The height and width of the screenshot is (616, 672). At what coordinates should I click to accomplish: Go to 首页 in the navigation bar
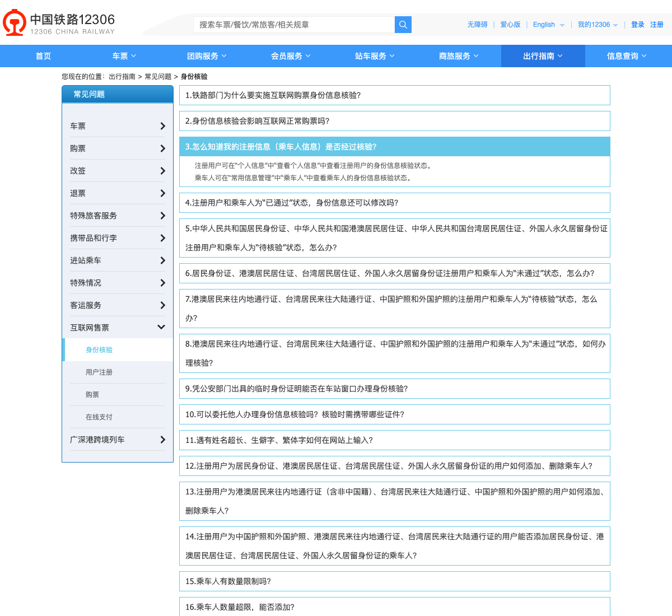tap(43, 56)
